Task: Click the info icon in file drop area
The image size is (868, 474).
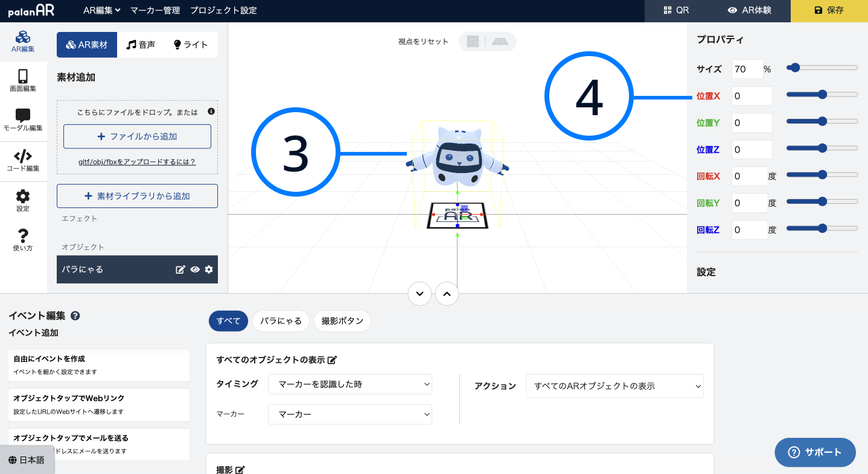Action: [211, 112]
